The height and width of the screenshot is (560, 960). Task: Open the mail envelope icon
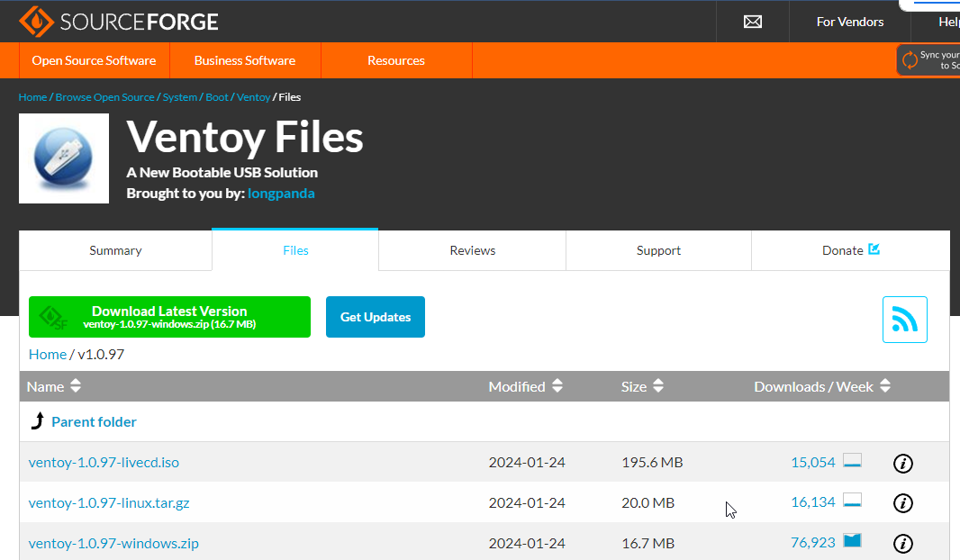click(753, 22)
